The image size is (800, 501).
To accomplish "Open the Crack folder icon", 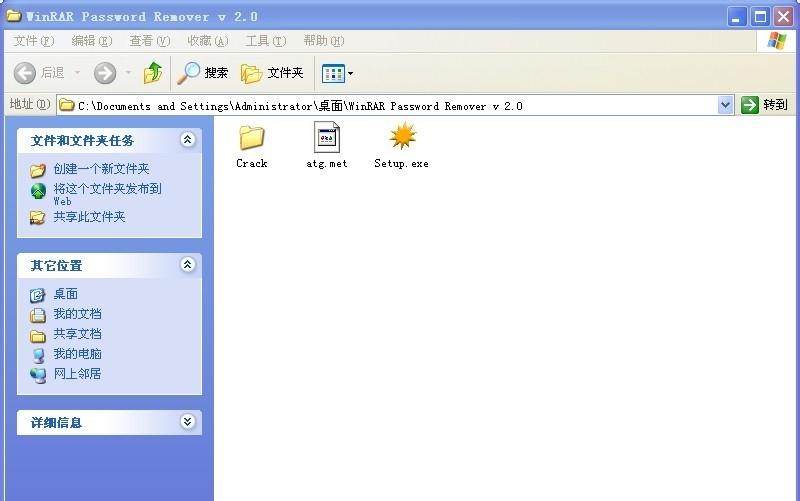I will [252, 137].
